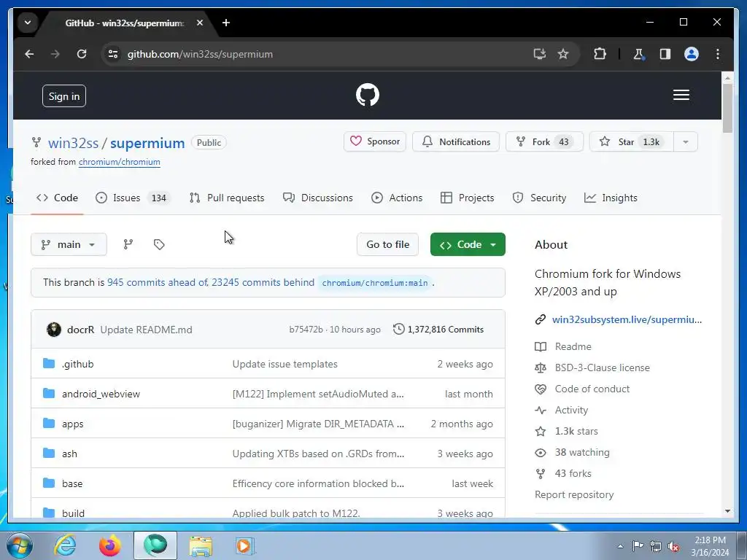747x560 pixels.
Task: Switch to the Code tab
Action: pos(57,198)
